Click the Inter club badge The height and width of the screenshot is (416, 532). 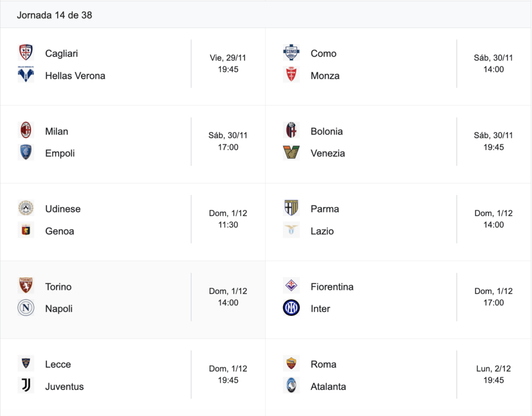(291, 308)
